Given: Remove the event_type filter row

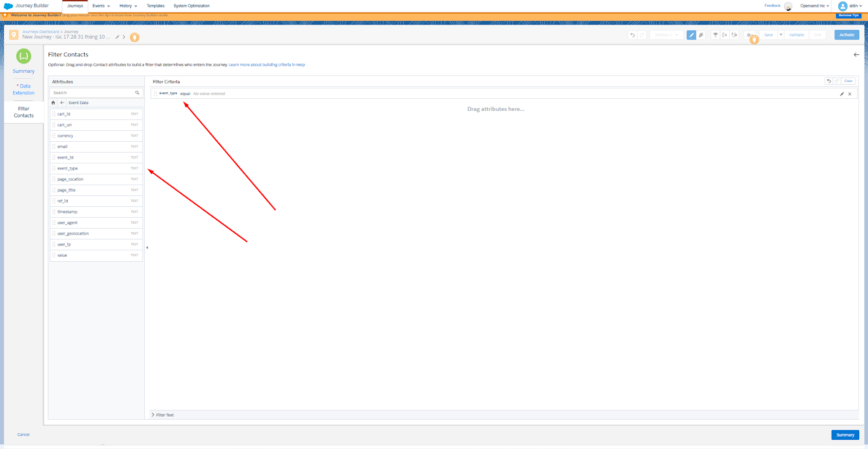Looking at the screenshot, I should pos(850,94).
